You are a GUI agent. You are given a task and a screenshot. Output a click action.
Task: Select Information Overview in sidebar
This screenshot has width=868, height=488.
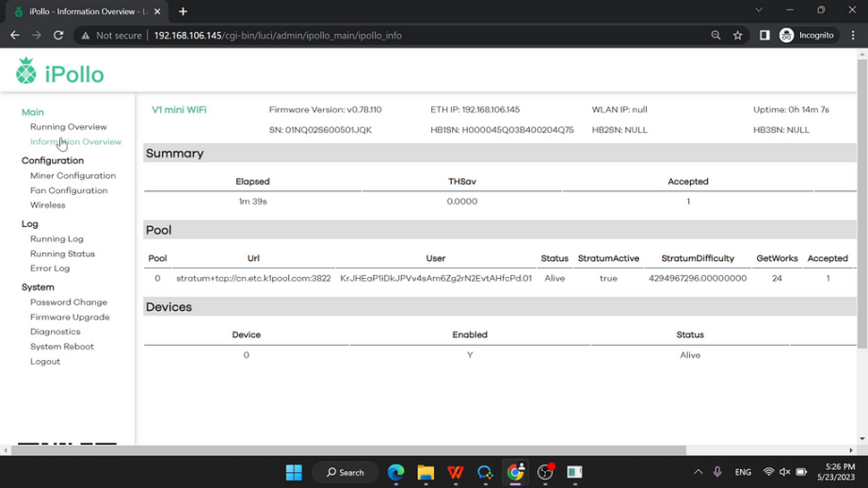76,142
